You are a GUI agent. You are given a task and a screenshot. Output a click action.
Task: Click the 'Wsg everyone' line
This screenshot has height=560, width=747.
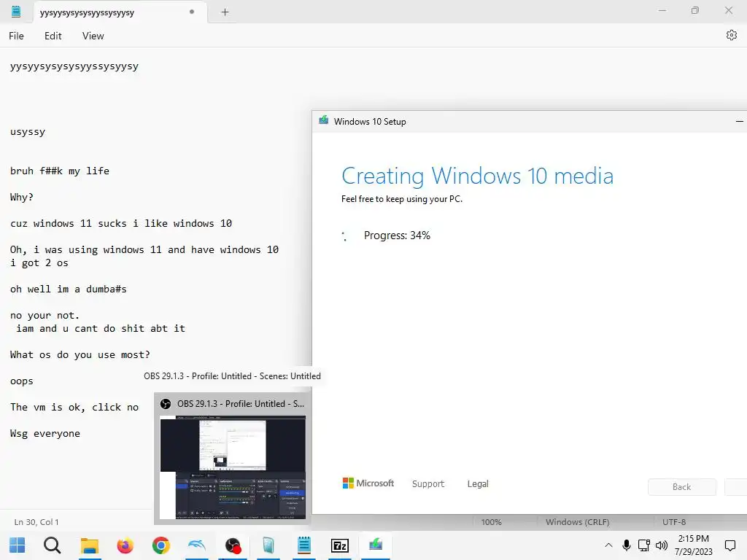[x=45, y=433]
